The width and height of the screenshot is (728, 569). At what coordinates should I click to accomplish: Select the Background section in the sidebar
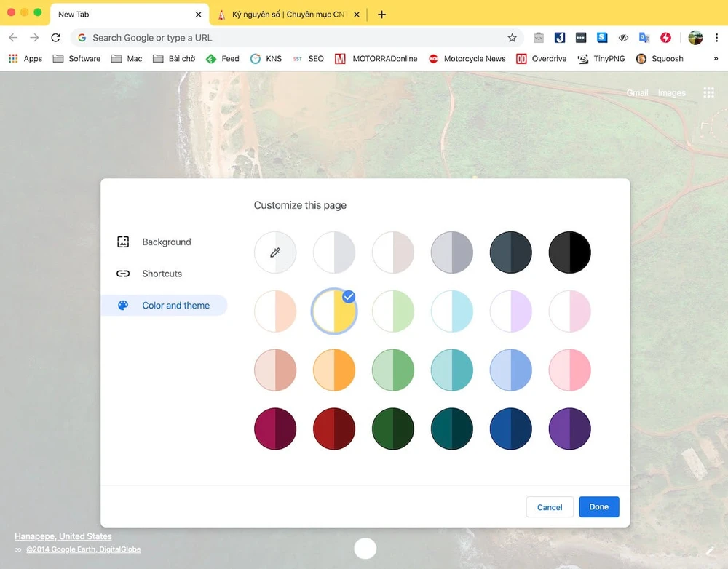pyautogui.click(x=167, y=242)
